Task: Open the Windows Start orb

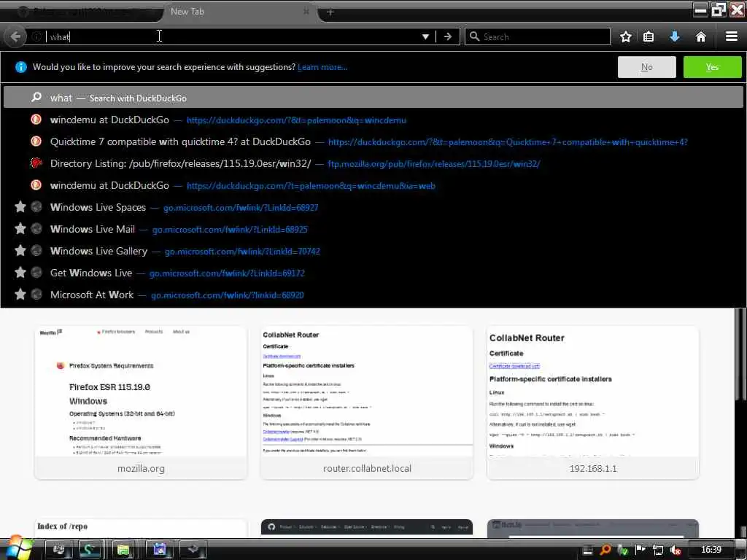Action: click(x=18, y=548)
